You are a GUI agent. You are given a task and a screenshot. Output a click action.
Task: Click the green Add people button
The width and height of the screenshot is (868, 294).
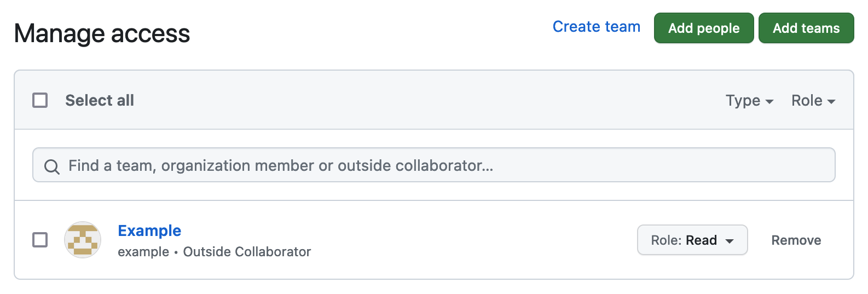[x=704, y=28]
